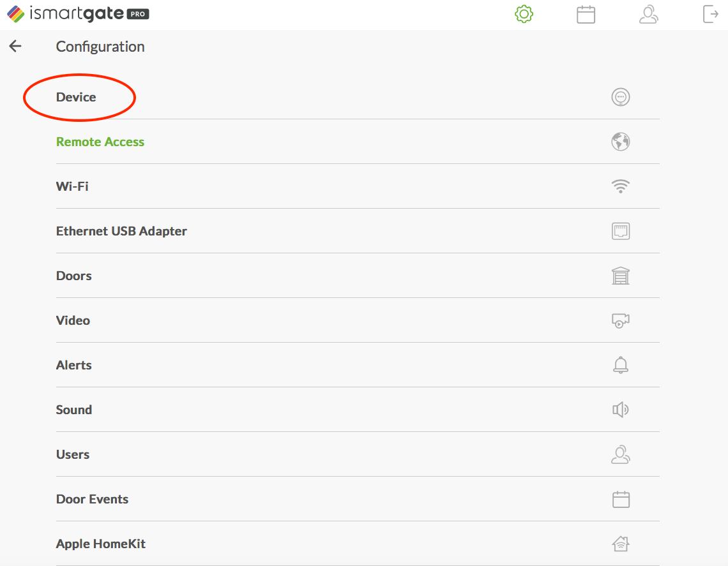Click the logout icon in header
Image resolution: width=728 pixels, height=566 pixels.
[710, 14]
